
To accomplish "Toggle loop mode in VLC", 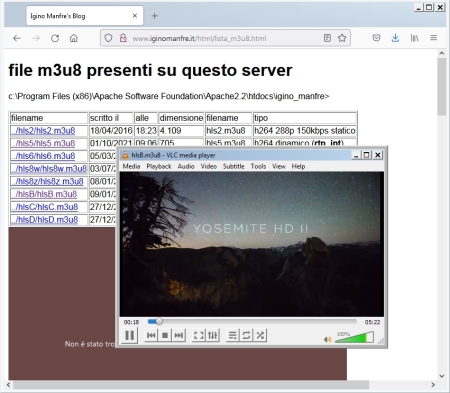I will pos(246,335).
